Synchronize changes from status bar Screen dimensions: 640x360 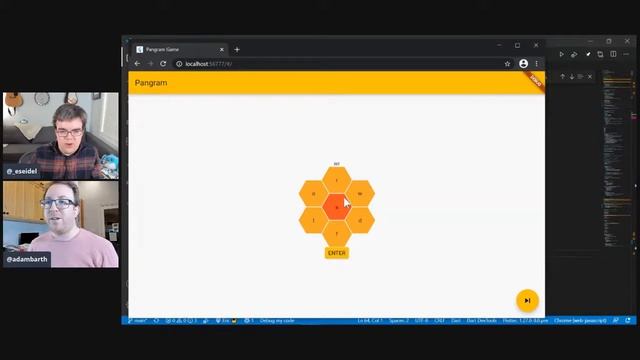coord(156,321)
